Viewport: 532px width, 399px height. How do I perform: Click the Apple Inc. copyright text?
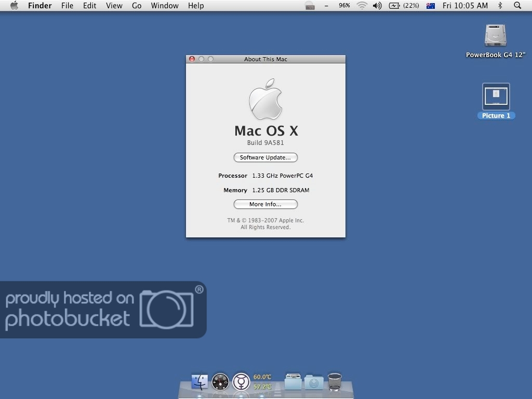265,223
